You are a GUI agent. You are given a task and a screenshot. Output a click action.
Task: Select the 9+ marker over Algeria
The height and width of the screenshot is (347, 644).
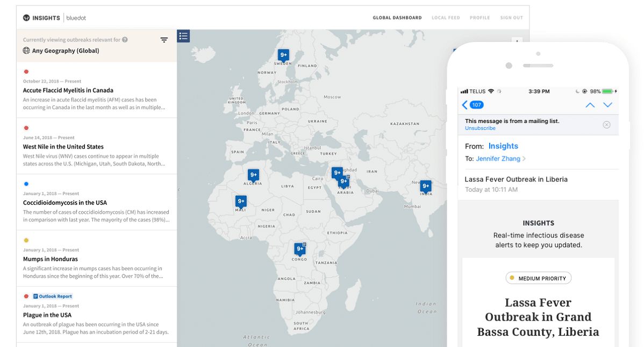point(253,175)
